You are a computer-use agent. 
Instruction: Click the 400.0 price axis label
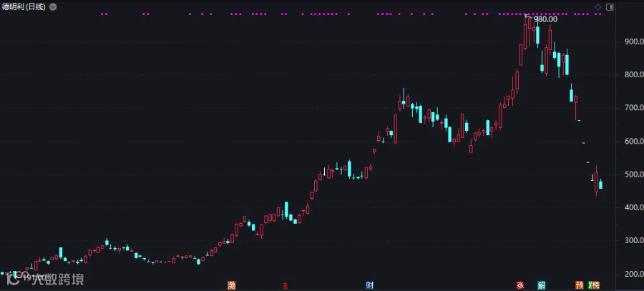(x=633, y=207)
